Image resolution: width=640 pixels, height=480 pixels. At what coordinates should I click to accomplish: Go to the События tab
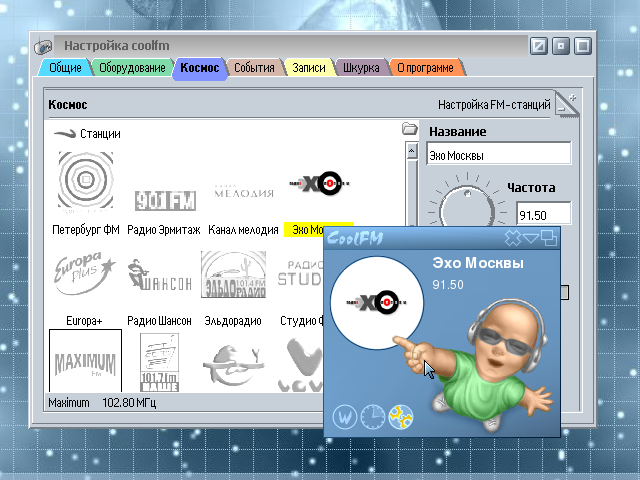tap(254, 68)
